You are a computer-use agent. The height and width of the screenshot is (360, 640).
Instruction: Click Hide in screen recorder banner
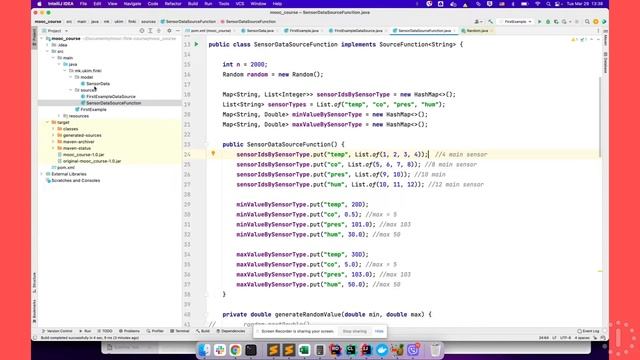pos(379,331)
